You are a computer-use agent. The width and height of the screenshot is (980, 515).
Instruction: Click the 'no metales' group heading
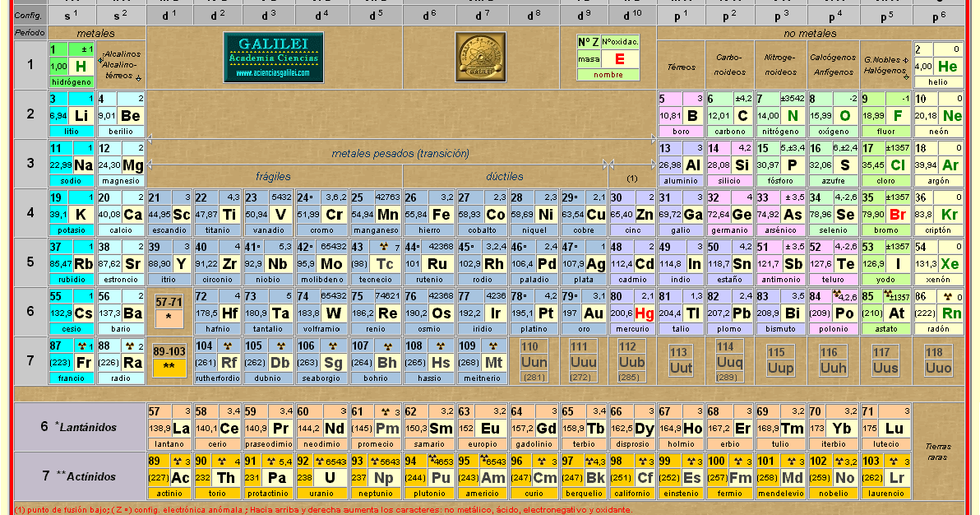point(810,33)
